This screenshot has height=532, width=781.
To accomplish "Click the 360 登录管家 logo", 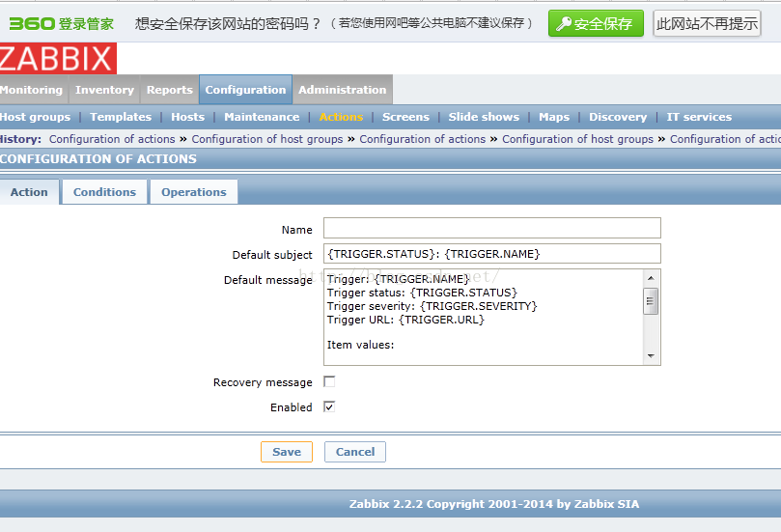I will click(61, 23).
